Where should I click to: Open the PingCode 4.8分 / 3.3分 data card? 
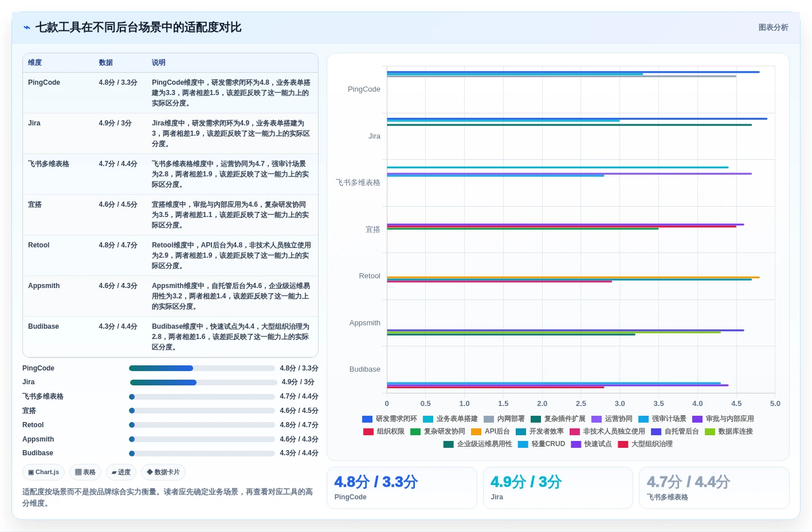point(402,488)
